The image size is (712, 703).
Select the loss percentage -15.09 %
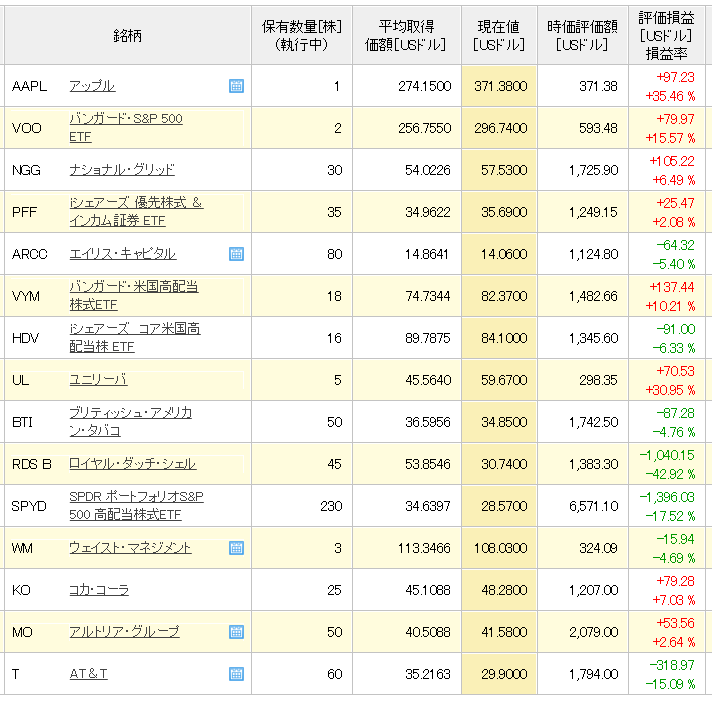click(670, 684)
